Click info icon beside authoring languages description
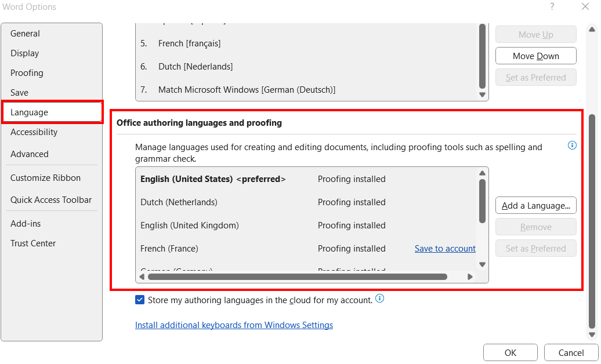This screenshot has height=364, width=601. 572,145
